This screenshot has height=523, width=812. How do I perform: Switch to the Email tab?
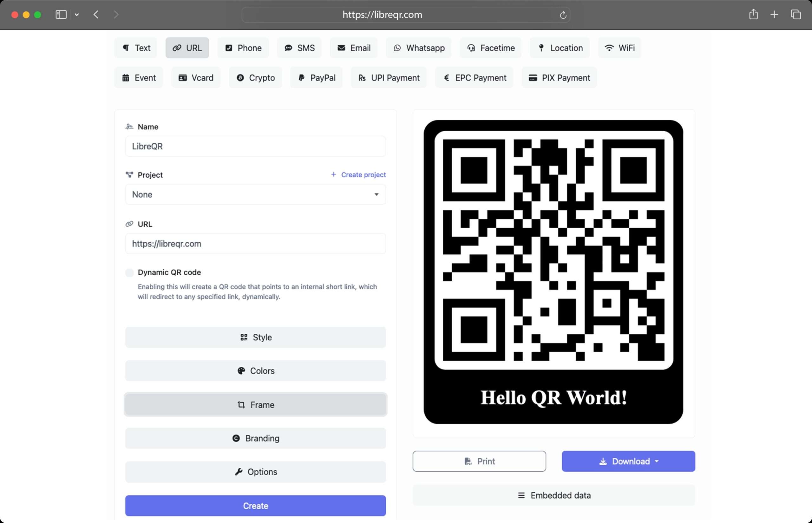(x=354, y=48)
